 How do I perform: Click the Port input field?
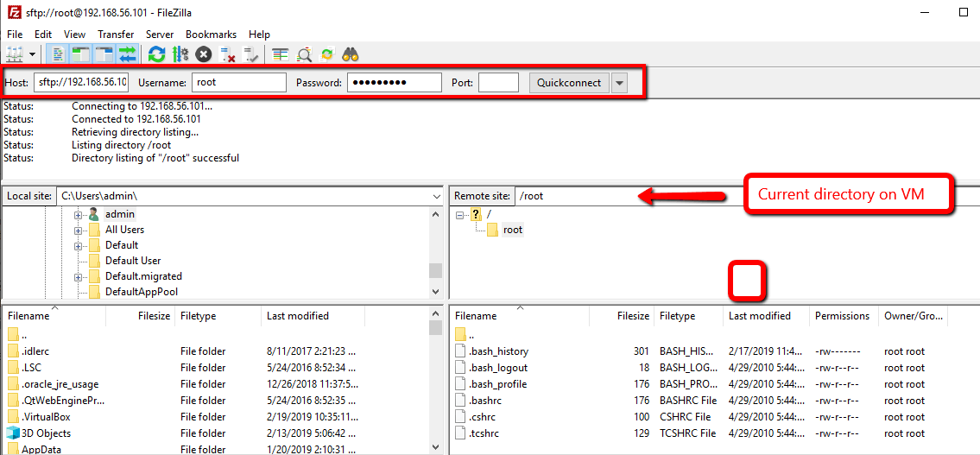(x=499, y=83)
